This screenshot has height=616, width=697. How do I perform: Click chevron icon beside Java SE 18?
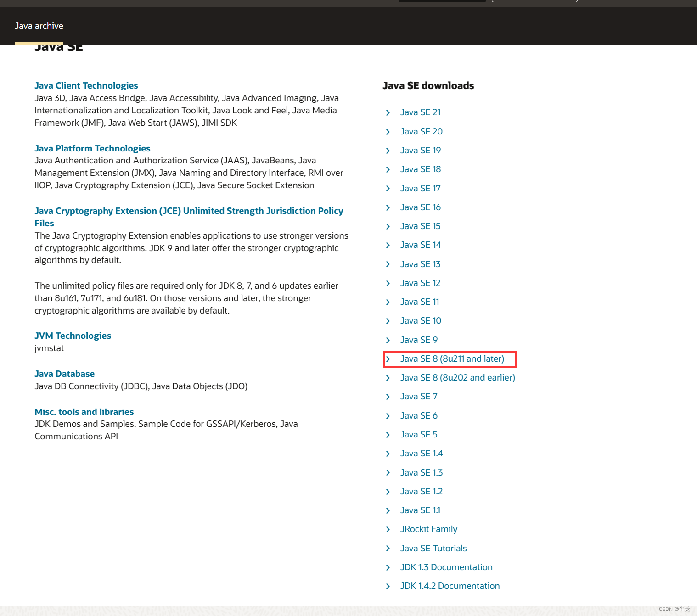[x=388, y=169]
